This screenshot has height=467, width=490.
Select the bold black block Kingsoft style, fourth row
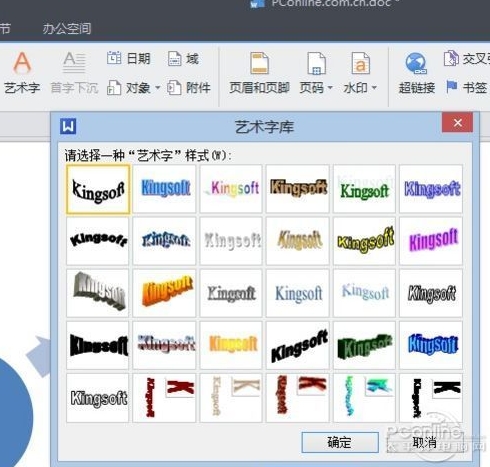[x=98, y=345]
